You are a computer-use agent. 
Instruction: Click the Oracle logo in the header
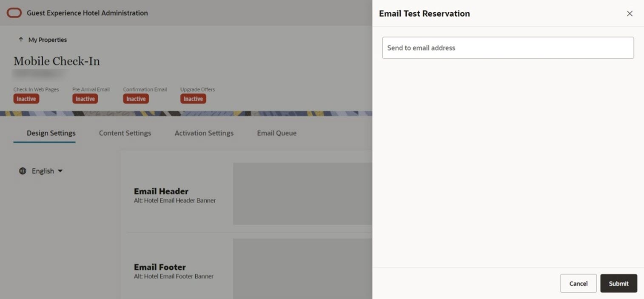(x=14, y=13)
